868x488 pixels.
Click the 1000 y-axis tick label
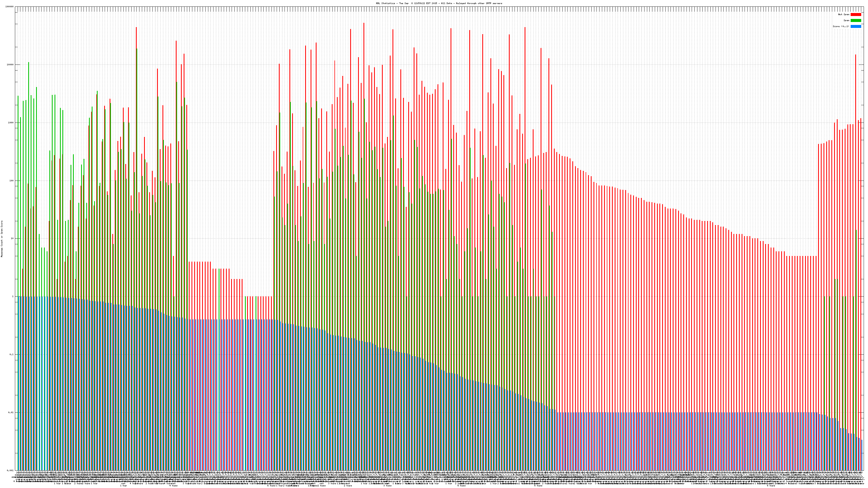[11, 123]
